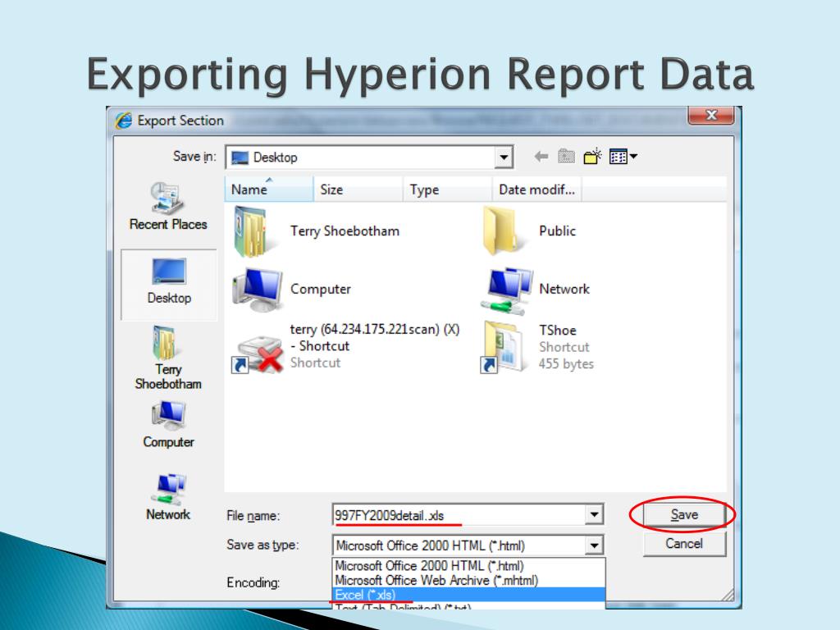The image size is (840, 630).
Task: Choose Microsoft Office Web Archive (*.mhtml) option
Action: (468, 580)
